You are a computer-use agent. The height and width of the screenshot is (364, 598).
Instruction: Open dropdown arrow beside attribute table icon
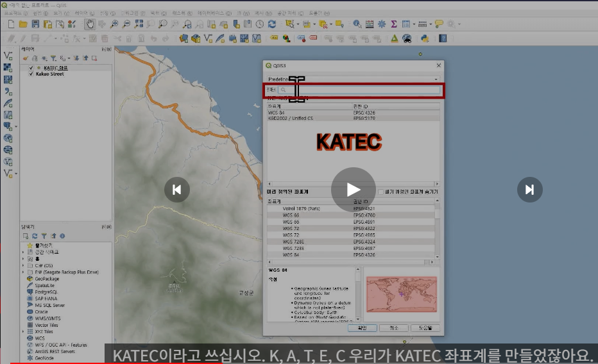point(414,24)
